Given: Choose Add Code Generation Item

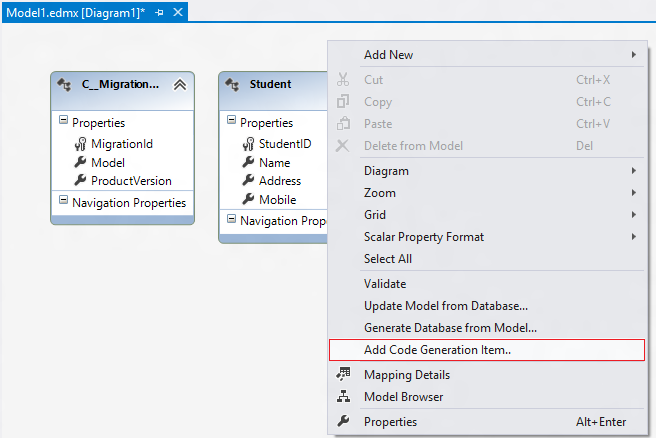Looking at the screenshot, I should pos(437,350).
